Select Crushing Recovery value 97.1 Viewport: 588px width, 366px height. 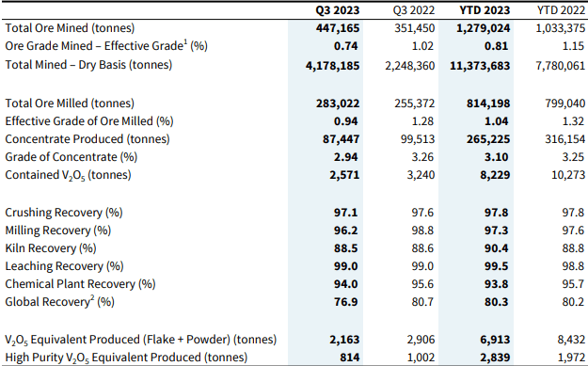[x=346, y=213]
